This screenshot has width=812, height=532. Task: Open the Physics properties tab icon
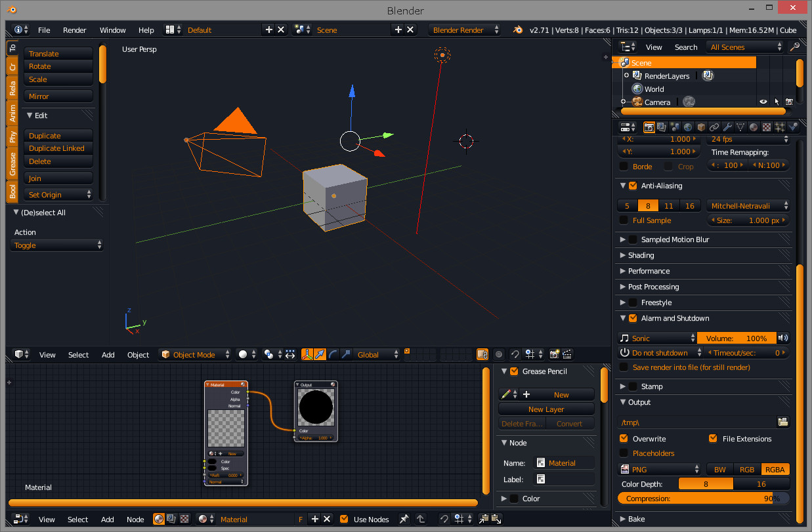click(793, 127)
